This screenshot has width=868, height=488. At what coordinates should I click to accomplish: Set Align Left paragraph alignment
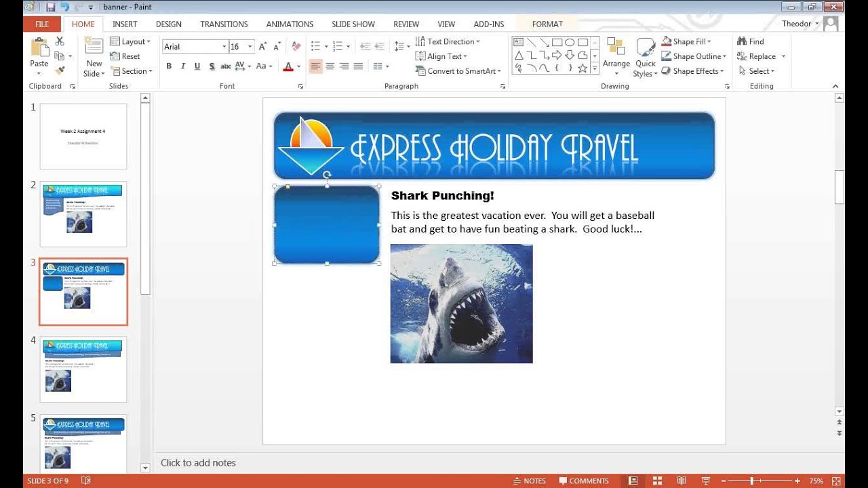tap(315, 66)
